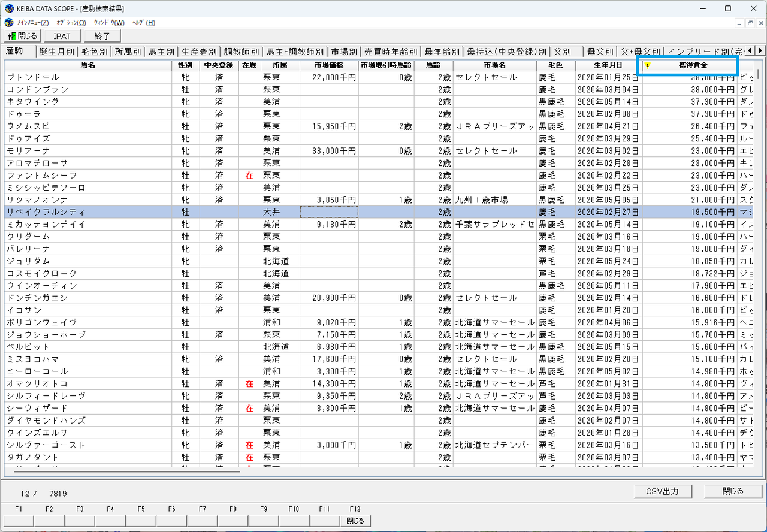Screen dimensions: 767x532
Task: Click the IPAT toolbar button
Action: [62, 36]
